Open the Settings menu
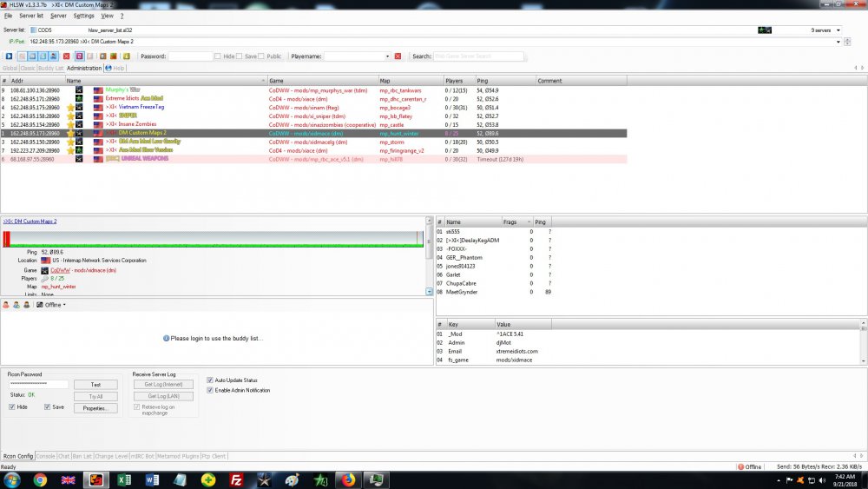868x489 pixels. click(x=84, y=16)
